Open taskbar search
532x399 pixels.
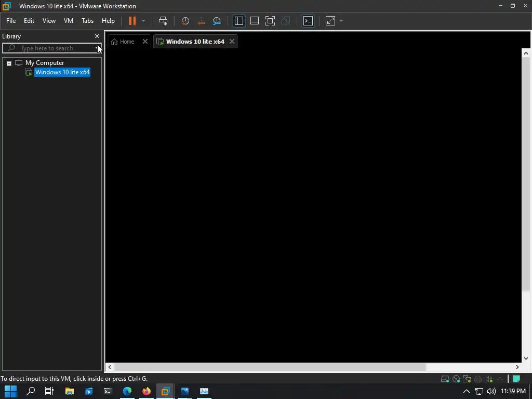(31, 391)
